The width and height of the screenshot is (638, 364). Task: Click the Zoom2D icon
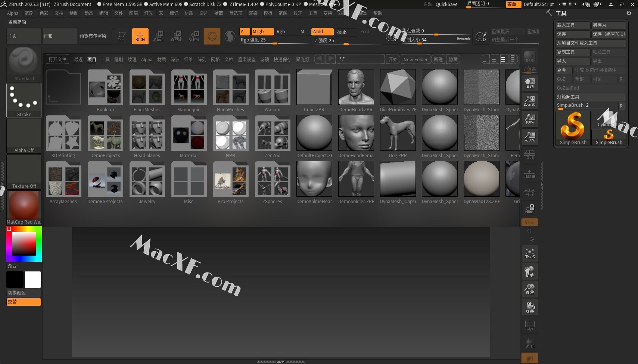530,101
